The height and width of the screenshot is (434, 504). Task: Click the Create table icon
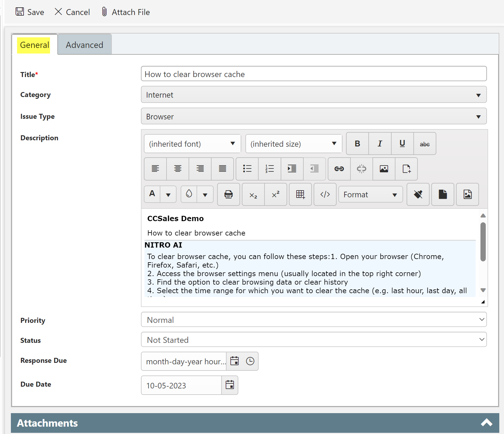300,194
